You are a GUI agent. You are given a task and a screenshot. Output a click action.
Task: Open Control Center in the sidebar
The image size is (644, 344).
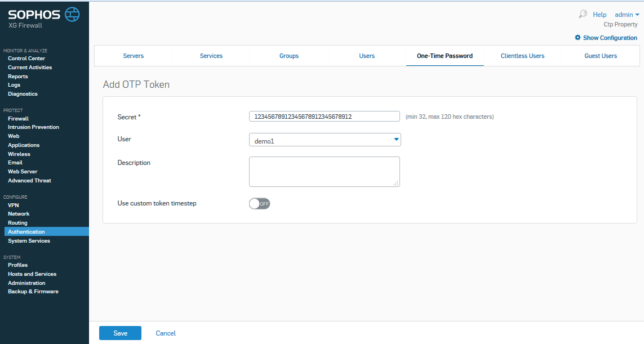(26, 59)
